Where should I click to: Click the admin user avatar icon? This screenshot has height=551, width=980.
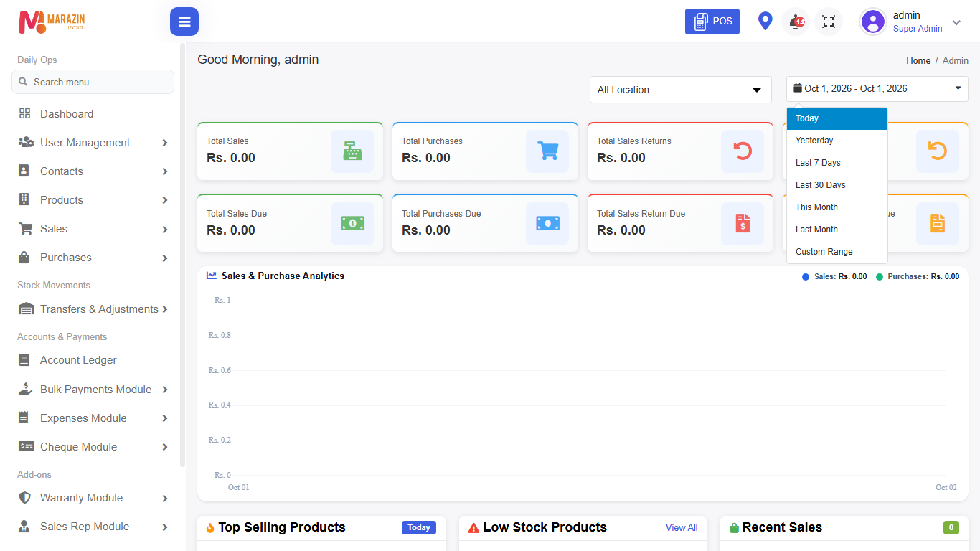(873, 22)
